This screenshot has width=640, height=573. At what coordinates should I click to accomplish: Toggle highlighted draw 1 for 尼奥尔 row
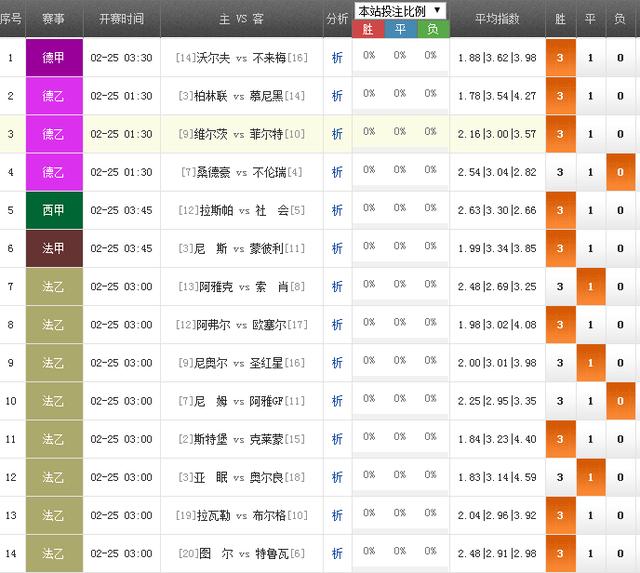coord(590,363)
